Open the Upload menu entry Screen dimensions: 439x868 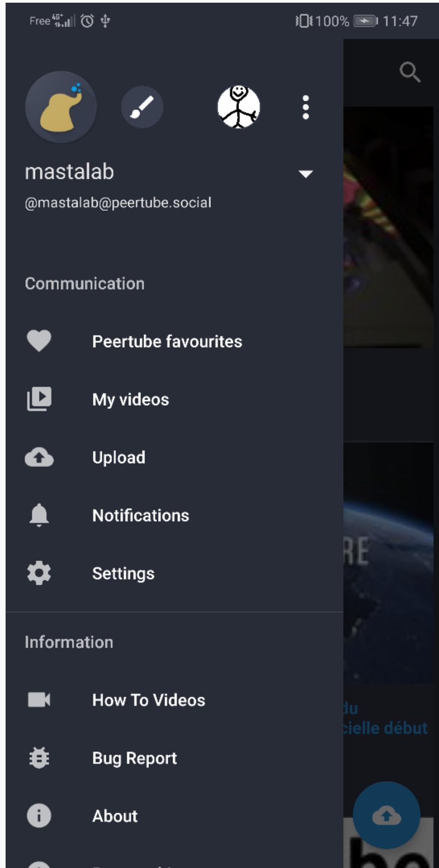point(174,458)
